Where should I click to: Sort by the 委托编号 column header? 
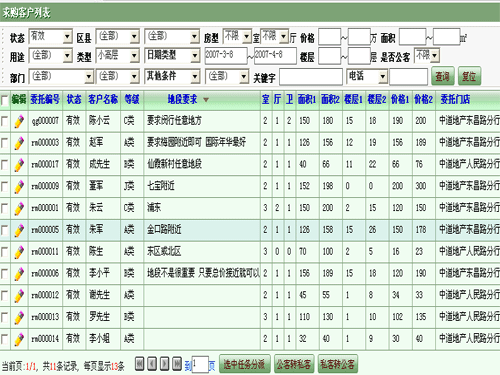coord(45,99)
